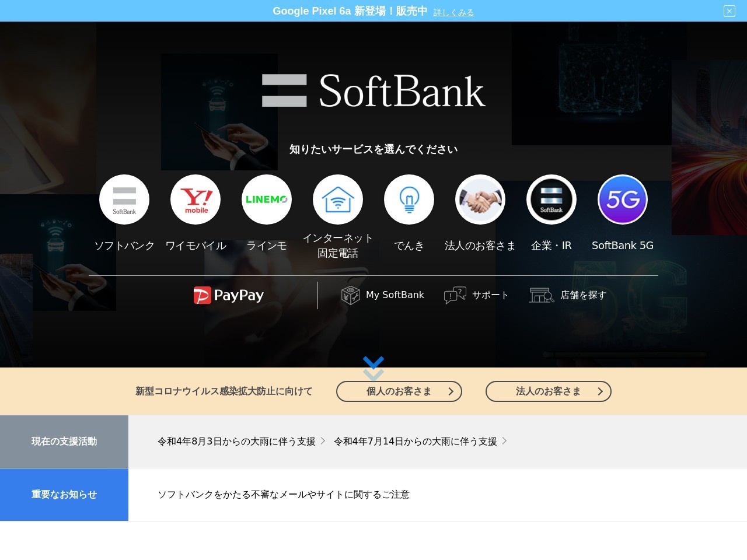Choose the LINEMO service icon
747x560 pixels.
point(267,199)
